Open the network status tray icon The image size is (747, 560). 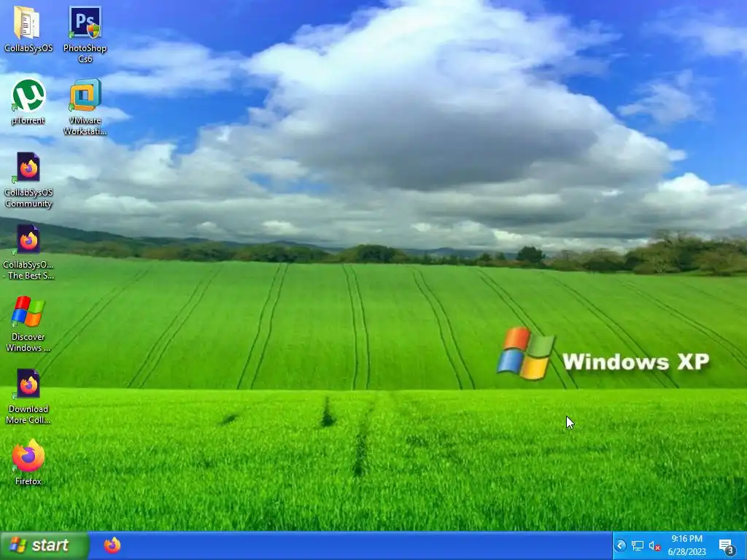[x=638, y=545]
